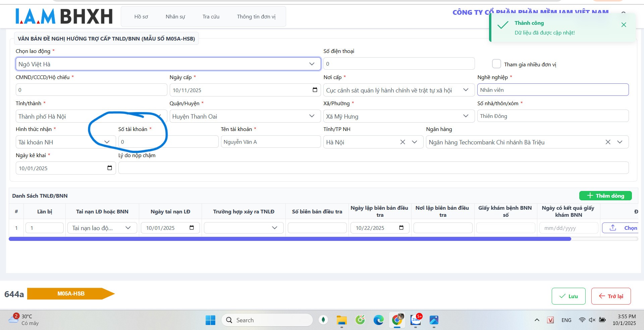This screenshot has height=330, width=644.
Task: Click the Lưu save button
Action: click(x=569, y=296)
